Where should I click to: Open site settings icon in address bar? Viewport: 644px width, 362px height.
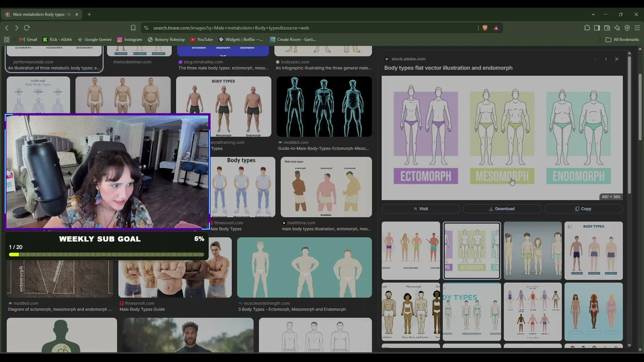146,28
